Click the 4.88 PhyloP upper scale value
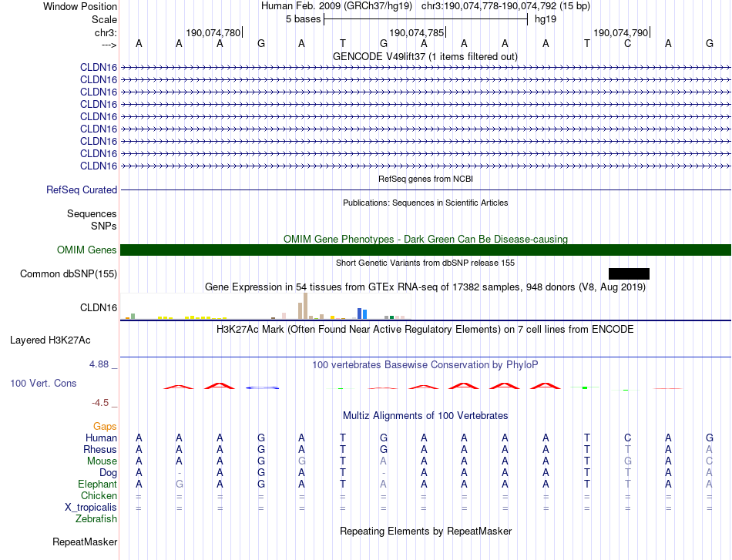This screenshot has width=732, height=560. [x=99, y=364]
